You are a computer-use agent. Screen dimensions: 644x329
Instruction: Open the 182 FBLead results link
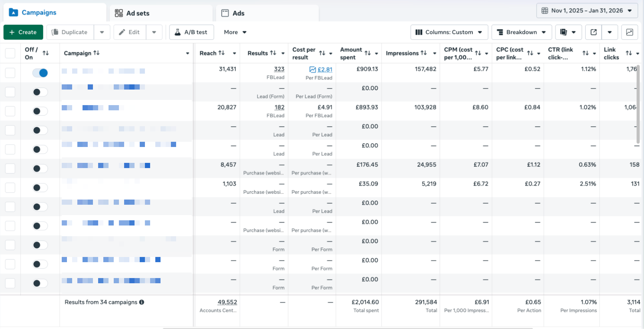279,107
